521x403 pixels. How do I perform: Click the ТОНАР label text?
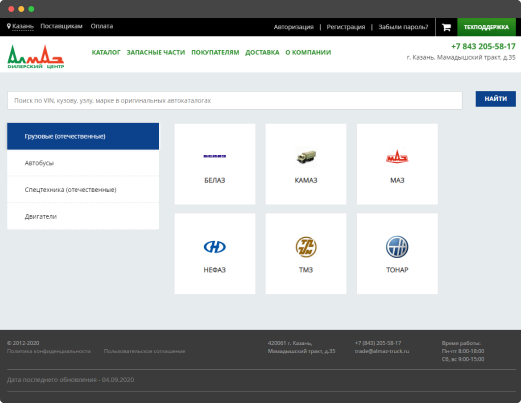397,270
